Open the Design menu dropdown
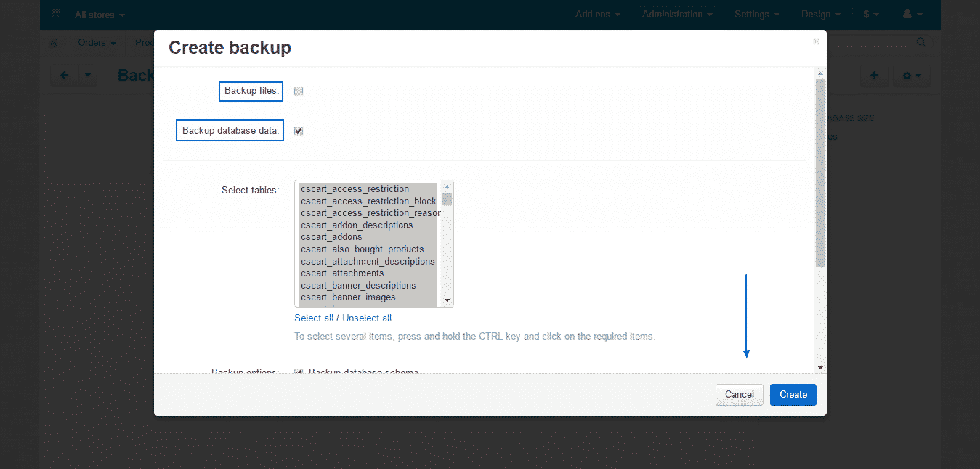Screen dimensions: 980x469 pyautogui.click(x=819, y=14)
